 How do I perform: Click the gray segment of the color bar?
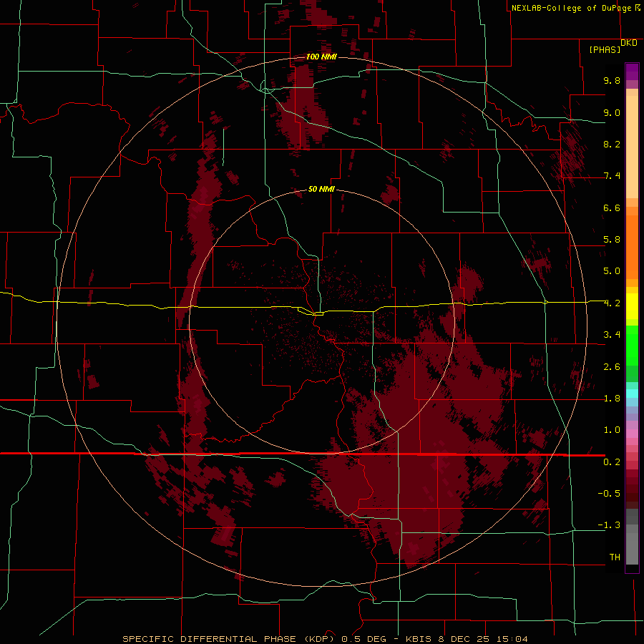point(632,538)
